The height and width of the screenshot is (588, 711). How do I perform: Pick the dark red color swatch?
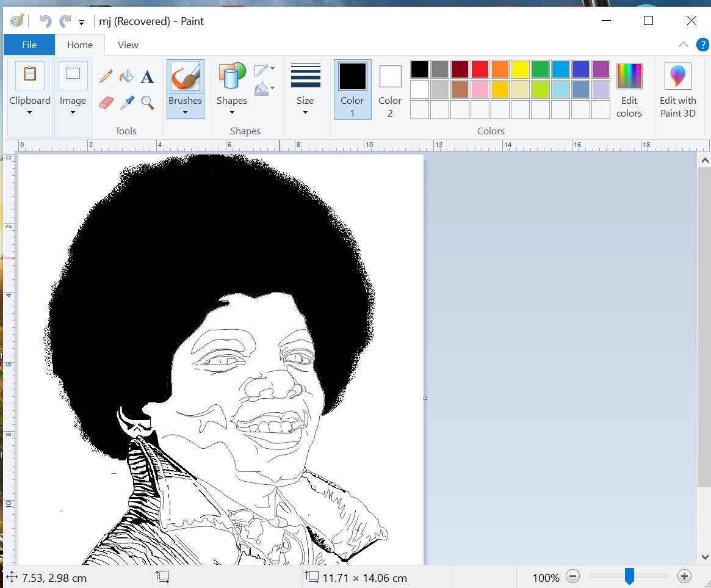tap(460, 70)
